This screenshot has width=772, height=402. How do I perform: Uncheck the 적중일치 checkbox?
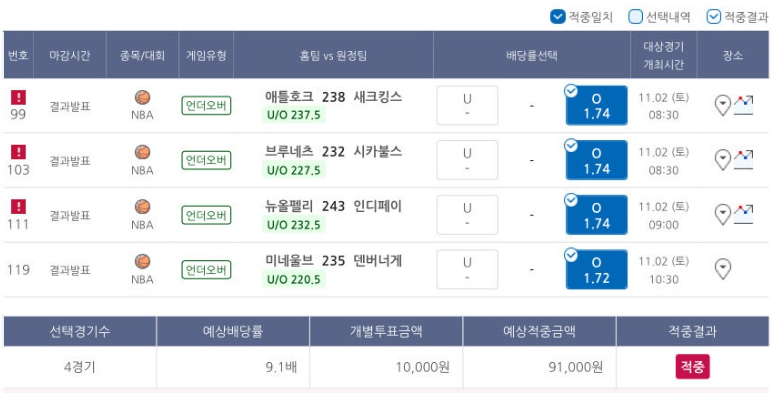(557, 17)
